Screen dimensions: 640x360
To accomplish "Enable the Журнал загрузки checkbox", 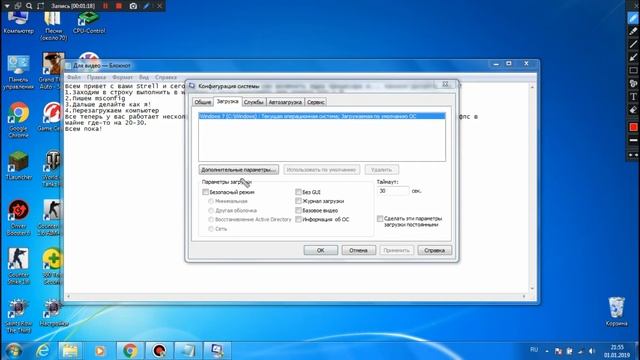I will tap(298, 201).
